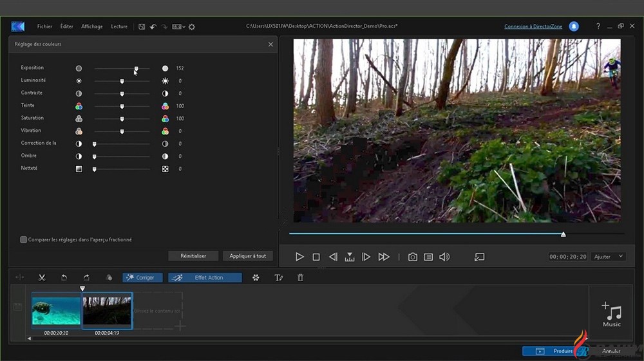Select the underwater turtle clip thumbnail
The width and height of the screenshot is (644, 361).
pos(56,310)
